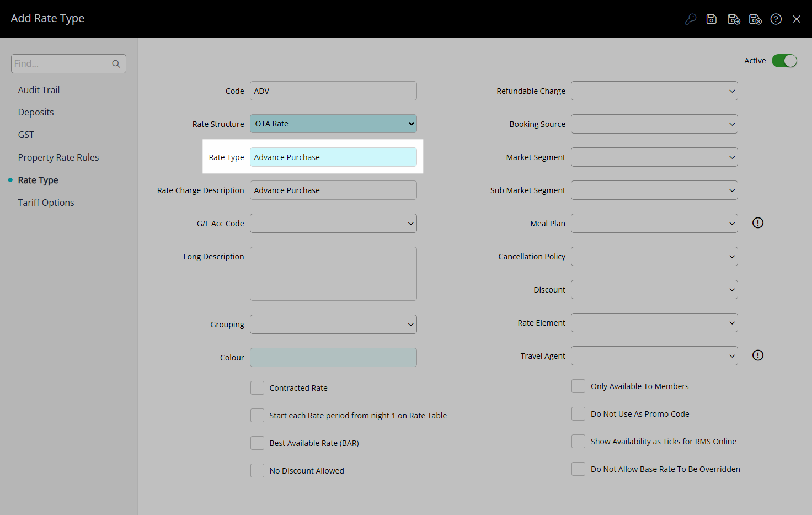Click info icon beside Meal Plan
The height and width of the screenshot is (515, 812).
point(758,223)
